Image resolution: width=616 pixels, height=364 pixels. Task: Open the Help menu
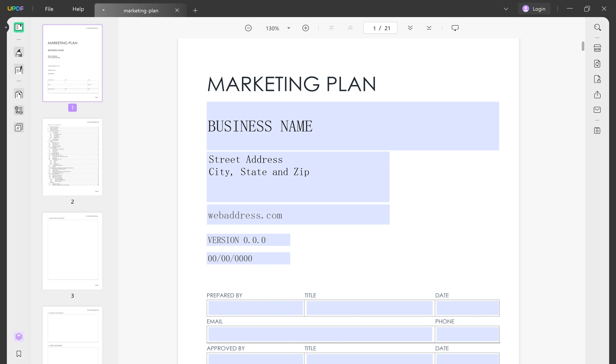78,9
